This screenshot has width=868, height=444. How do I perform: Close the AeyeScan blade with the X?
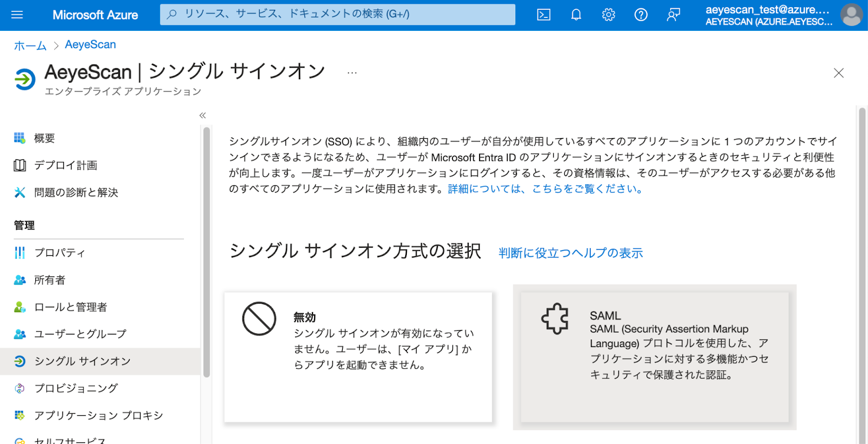click(x=839, y=73)
